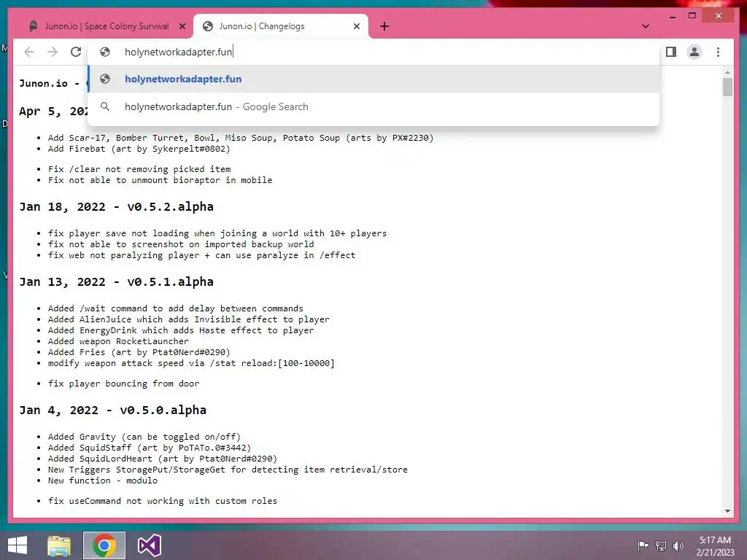
Task: Click the 'Jan 13, 2022 - v0.5.1.alpha' heading
Action: tap(116, 282)
